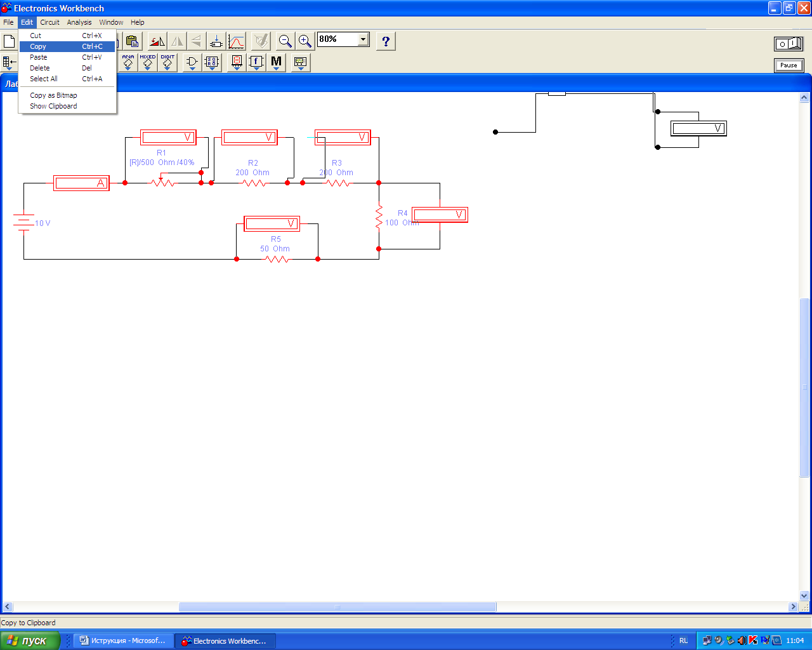Click the Flip Vertical icon

[x=197, y=41]
